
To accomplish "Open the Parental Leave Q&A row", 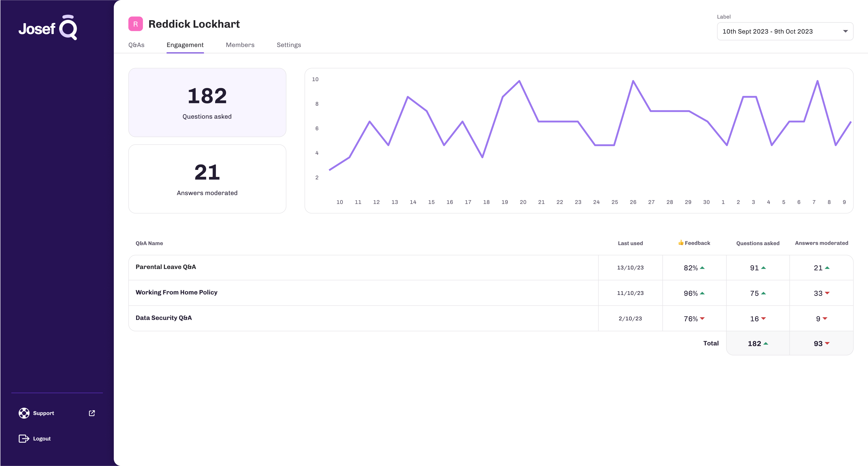I will [166, 267].
